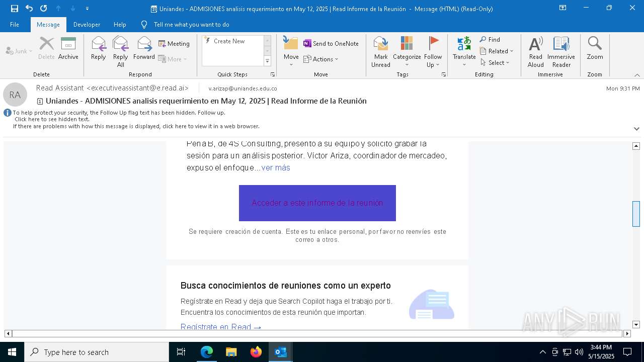Start Read Aloud
Screen dimensions: 644x362
[536, 52]
